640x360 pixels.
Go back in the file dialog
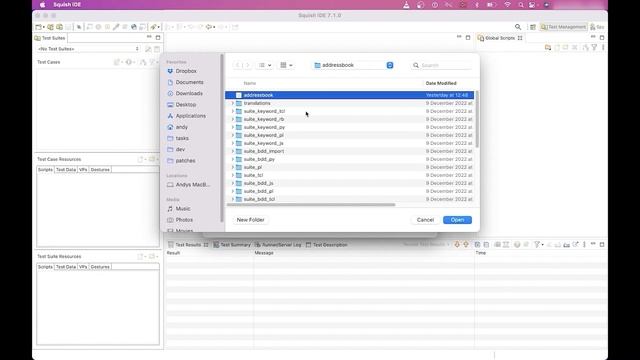pyautogui.click(x=238, y=65)
